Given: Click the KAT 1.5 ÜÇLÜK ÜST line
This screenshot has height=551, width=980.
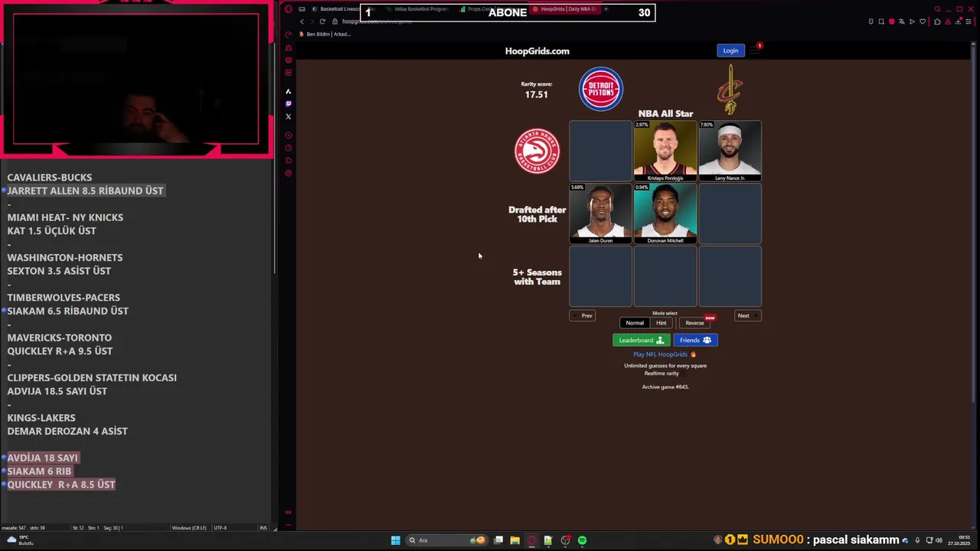Looking at the screenshot, I should click(x=51, y=230).
